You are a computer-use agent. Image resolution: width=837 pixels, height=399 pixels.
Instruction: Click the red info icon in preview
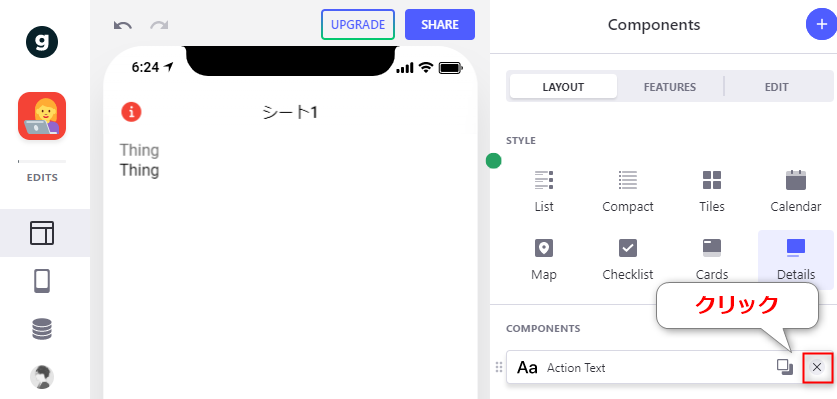131,112
